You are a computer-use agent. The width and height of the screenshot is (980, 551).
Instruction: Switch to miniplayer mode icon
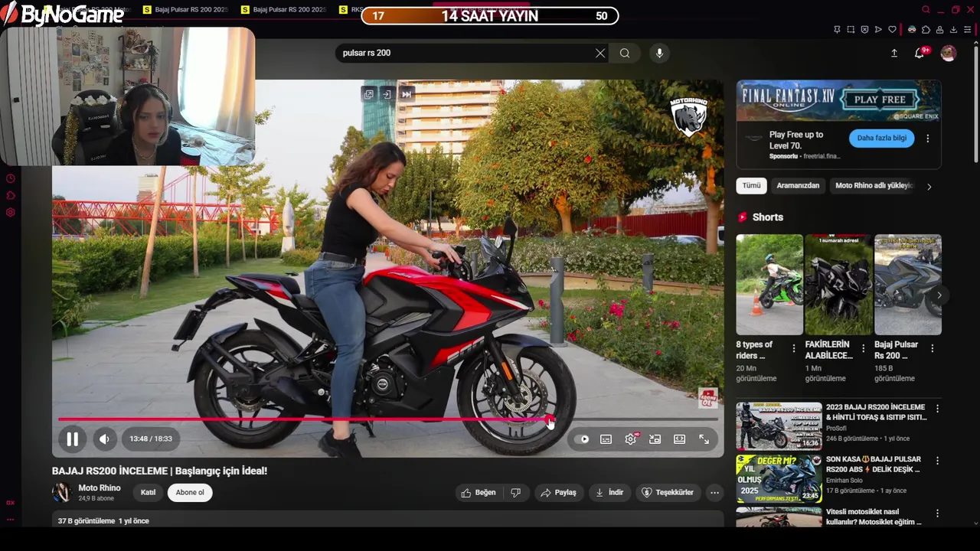(655, 439)
